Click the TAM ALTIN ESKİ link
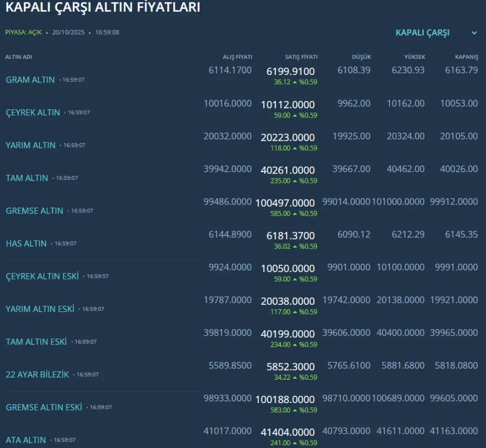Screen dimensions: 486x448 (36, 342)
